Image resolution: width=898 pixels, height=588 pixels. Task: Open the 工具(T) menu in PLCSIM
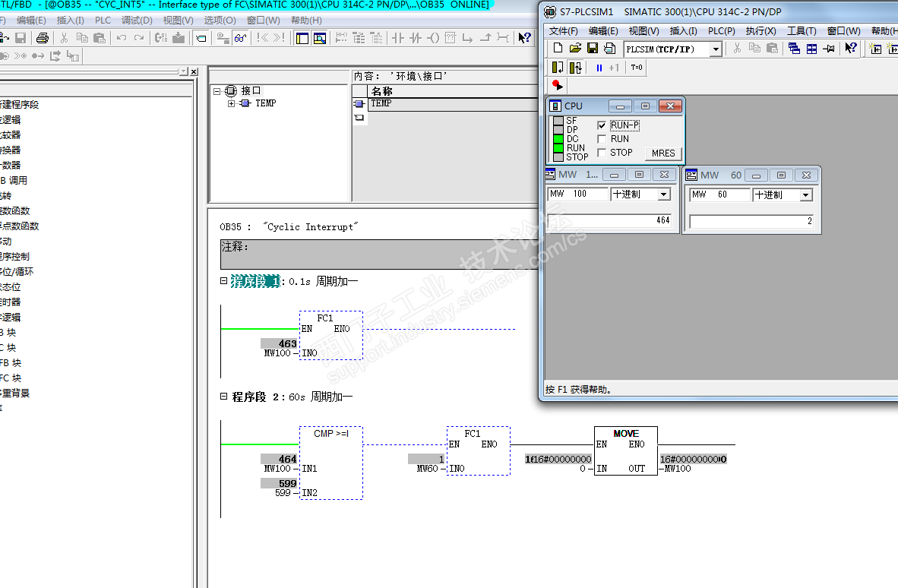[x=802, y=31]
